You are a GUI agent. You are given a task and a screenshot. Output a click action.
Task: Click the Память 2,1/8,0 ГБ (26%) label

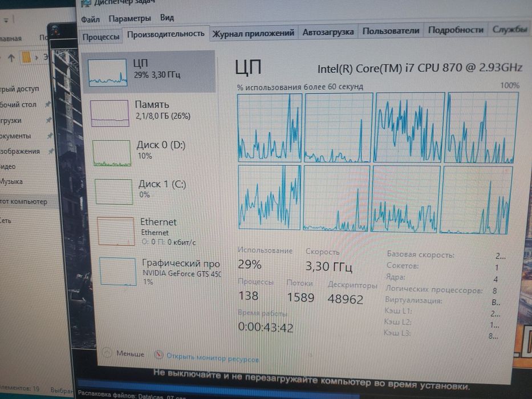[x=163, y=110]
